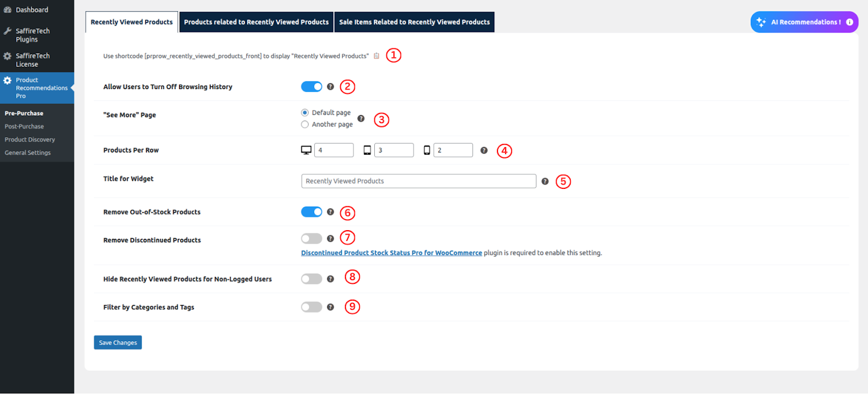
Task: Enable Filter by Categories and Tags toggle
Action: [x=311, y=307]
